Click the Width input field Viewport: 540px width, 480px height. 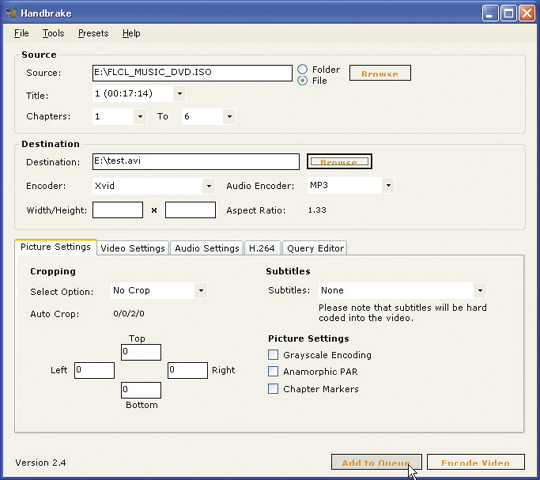point(117,210)
